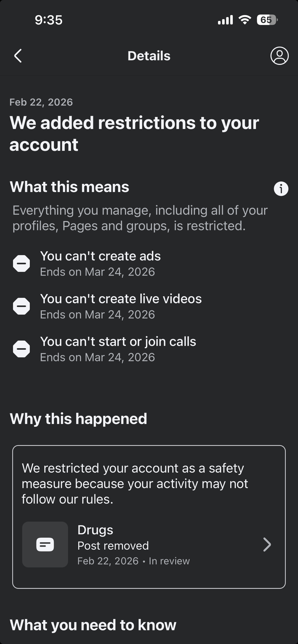298x644 pixels.
Task: Tap the "Why this happened" heading
Action: tap(78, 419)
